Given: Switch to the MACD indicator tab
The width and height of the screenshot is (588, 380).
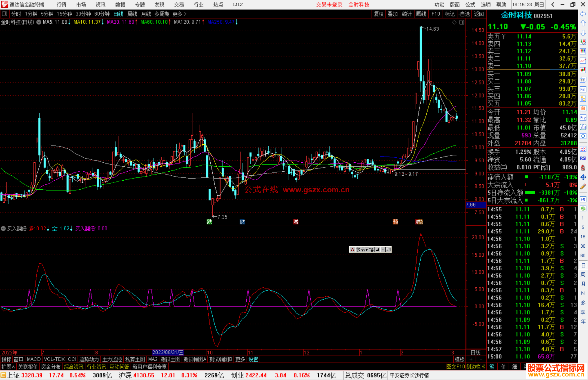Looking at the screenshot, I should [x=33, y=359].
